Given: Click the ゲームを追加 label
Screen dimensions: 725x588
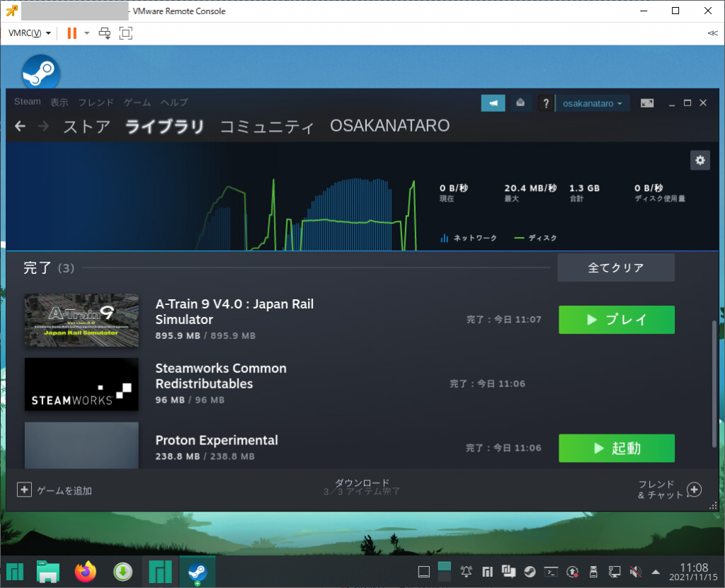Looking at the screenshot, I should click(x=64, y=490).
